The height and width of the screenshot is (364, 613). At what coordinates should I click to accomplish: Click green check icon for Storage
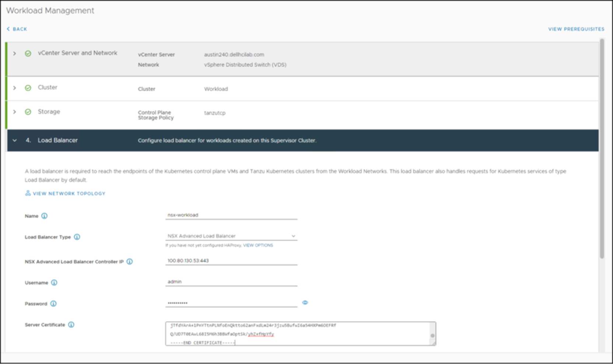28,112
